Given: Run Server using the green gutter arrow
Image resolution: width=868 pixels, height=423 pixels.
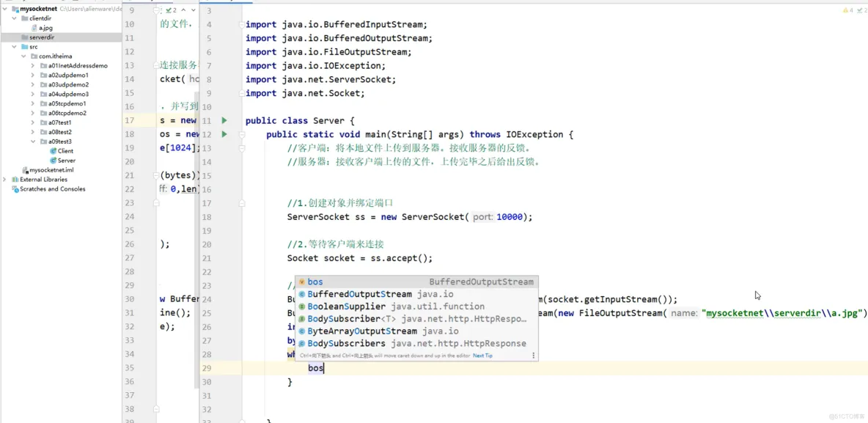Looking at the screenshot, I should pos(224,120).
